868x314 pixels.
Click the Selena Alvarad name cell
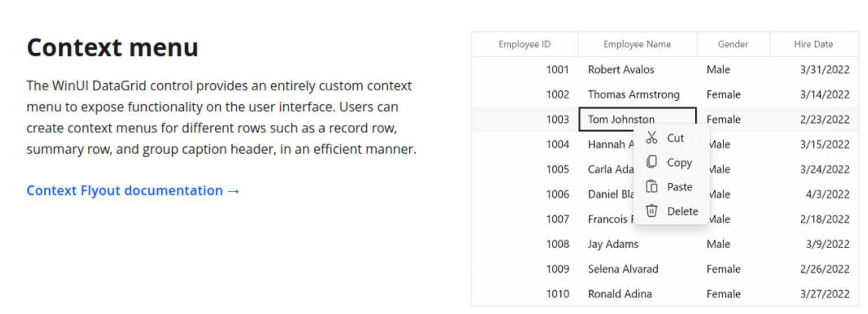623,269
